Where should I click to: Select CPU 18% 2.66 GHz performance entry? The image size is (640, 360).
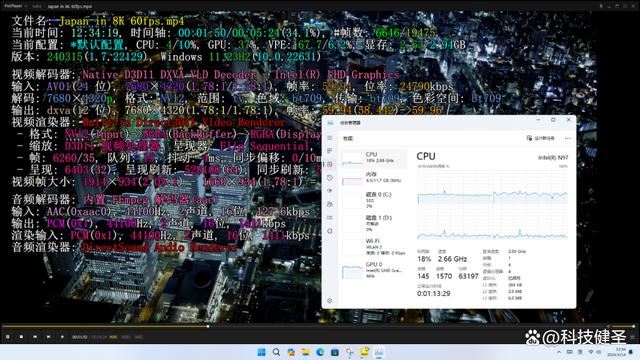point(374,158)
